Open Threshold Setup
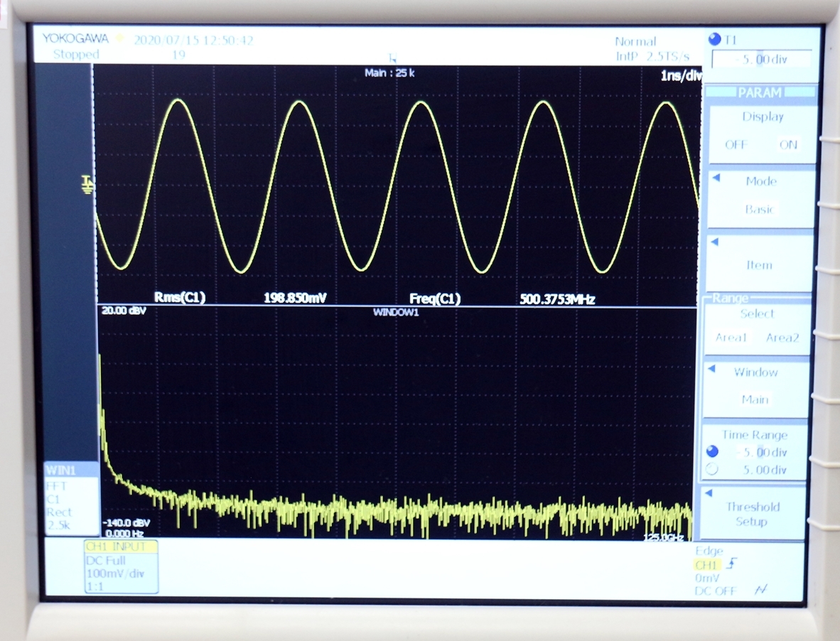This screenshot has width=840, height=641. 753,514
